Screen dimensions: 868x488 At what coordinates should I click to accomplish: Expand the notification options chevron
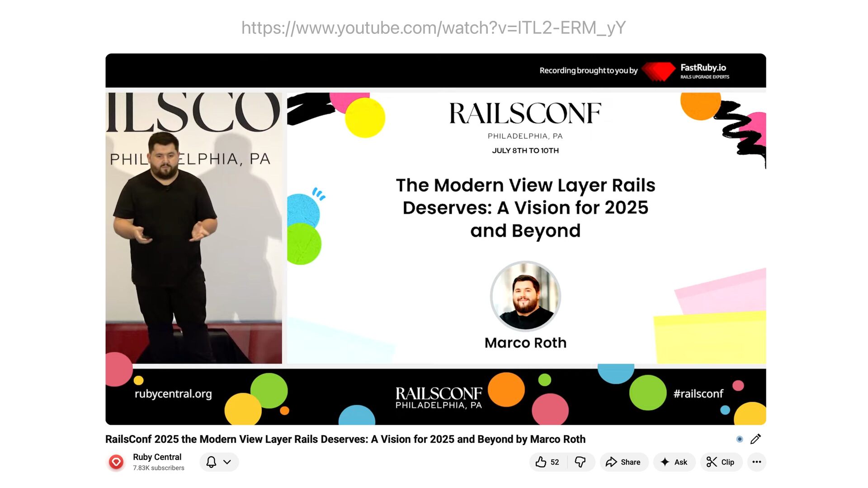pos(227,462)
